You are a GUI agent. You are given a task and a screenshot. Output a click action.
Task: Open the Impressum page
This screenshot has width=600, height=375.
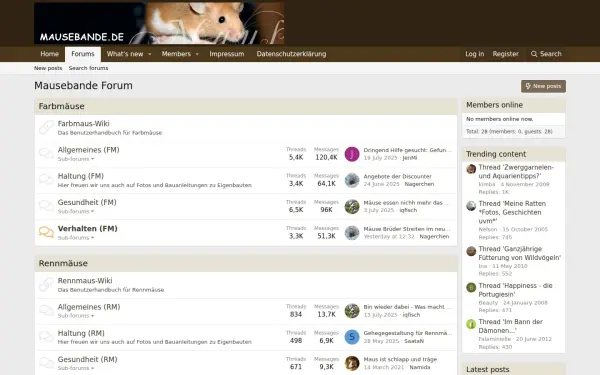(x=227, y=54)
